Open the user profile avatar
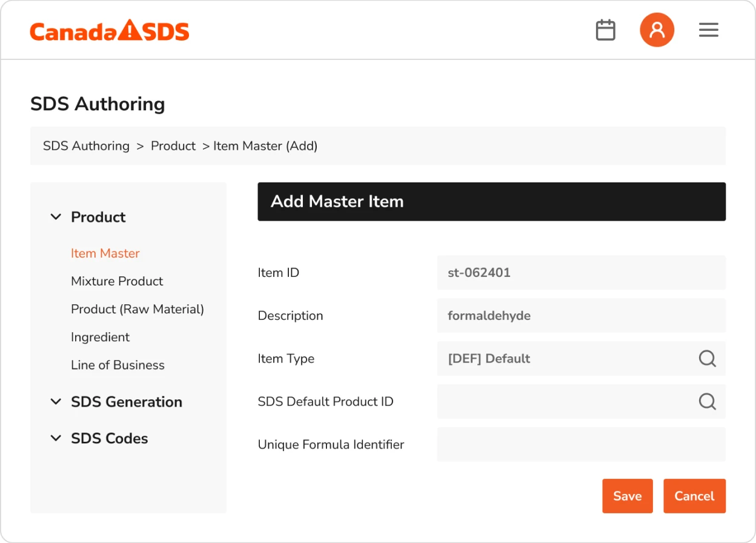The height and width of the screenshot is (543, 756). pos(657,30)
